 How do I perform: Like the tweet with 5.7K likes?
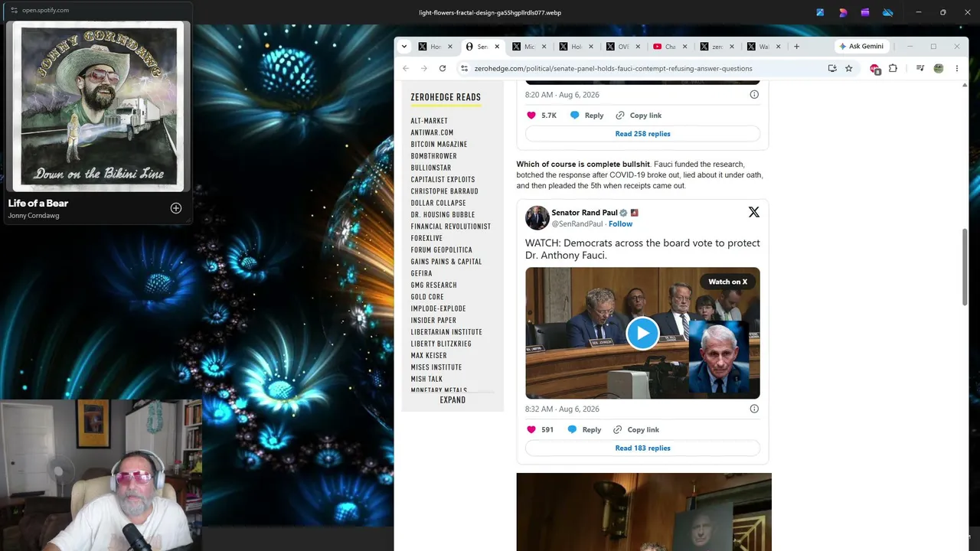531,116
